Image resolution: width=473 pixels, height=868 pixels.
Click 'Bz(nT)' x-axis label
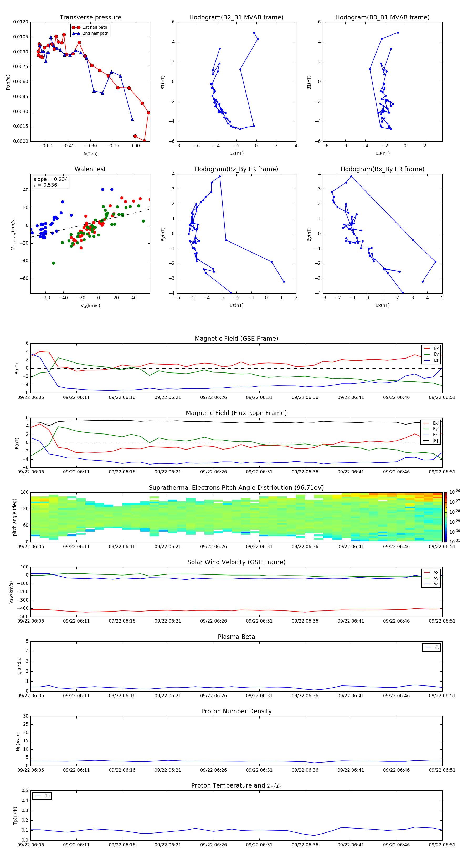236,305
